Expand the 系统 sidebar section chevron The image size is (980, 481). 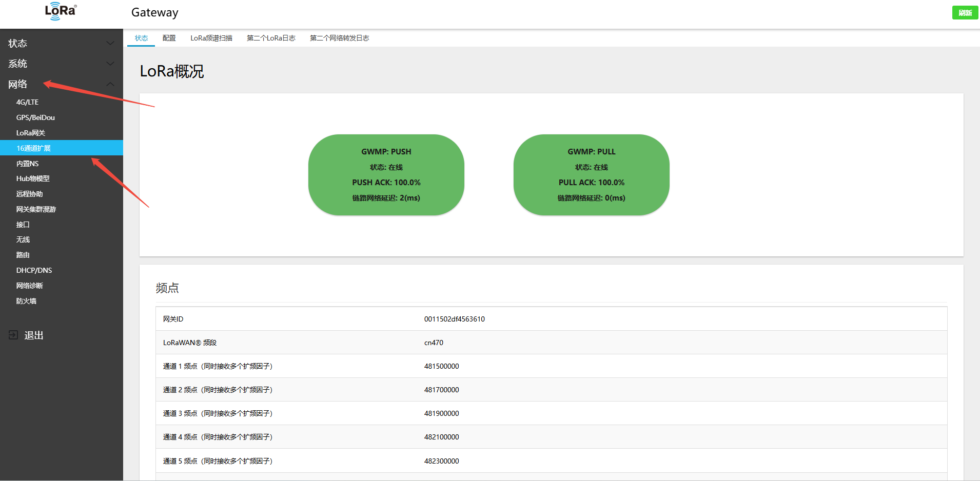pos(110,64)
